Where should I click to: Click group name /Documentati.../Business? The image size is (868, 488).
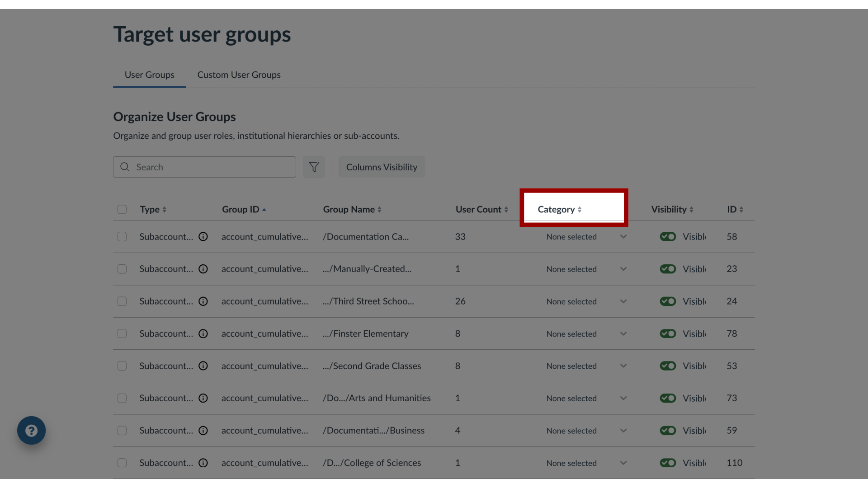374,431
